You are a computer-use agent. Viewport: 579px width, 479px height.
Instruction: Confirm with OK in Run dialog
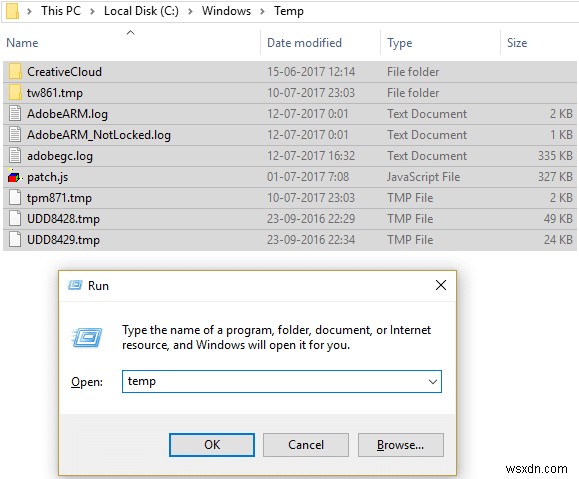[212, 445]
